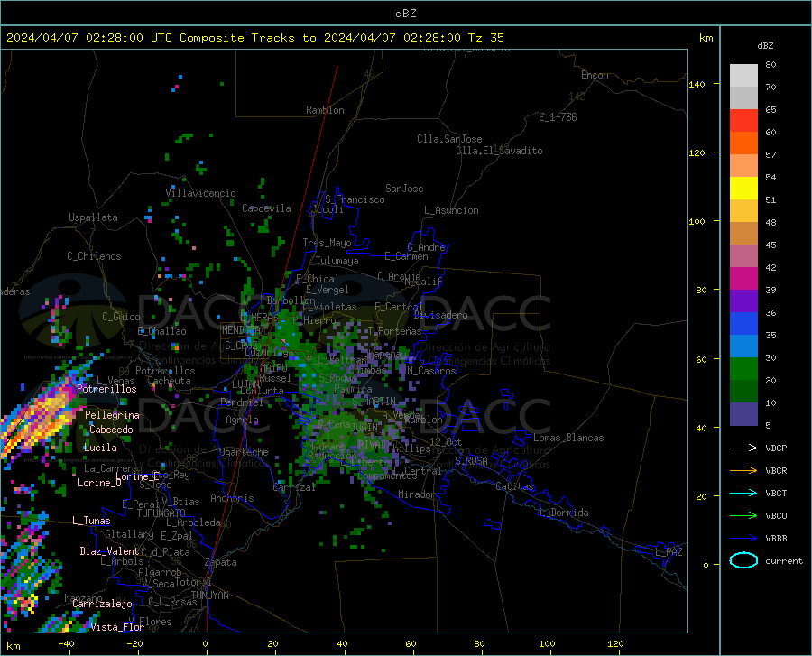Select the blue 36 dBZ color swatch

point(743,324)
